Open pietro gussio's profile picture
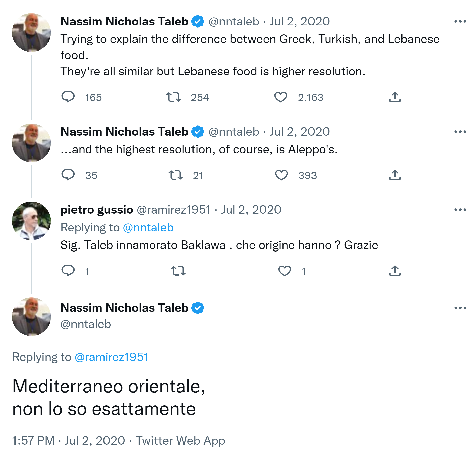476x468 pixels. (x=31, y=221)
